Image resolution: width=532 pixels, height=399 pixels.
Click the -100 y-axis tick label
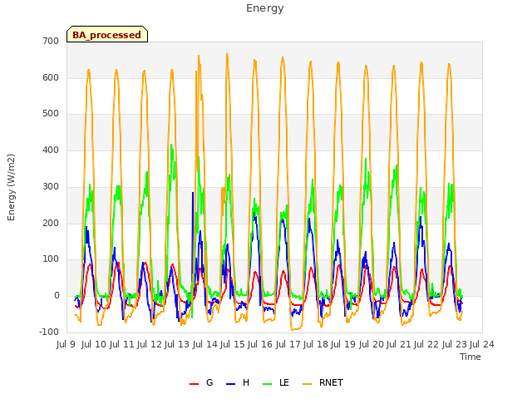point(50,332)
